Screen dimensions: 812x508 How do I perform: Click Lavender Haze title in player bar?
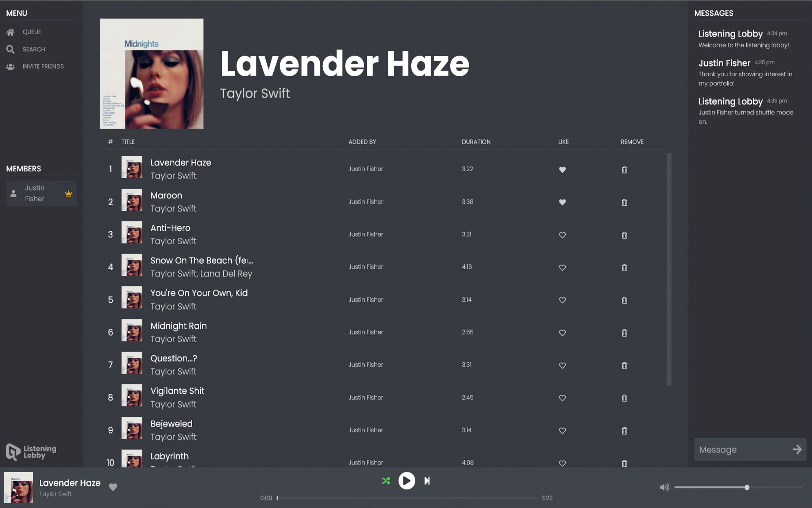[70, 483]
